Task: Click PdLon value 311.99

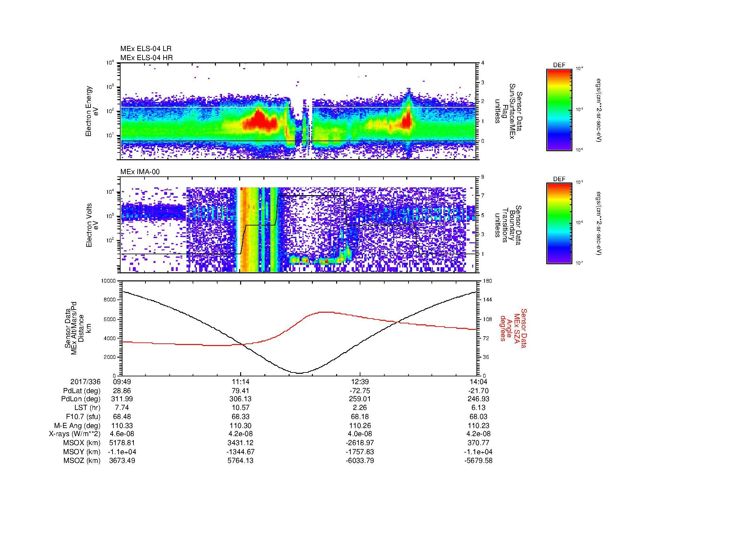Action: coord(122,399)
